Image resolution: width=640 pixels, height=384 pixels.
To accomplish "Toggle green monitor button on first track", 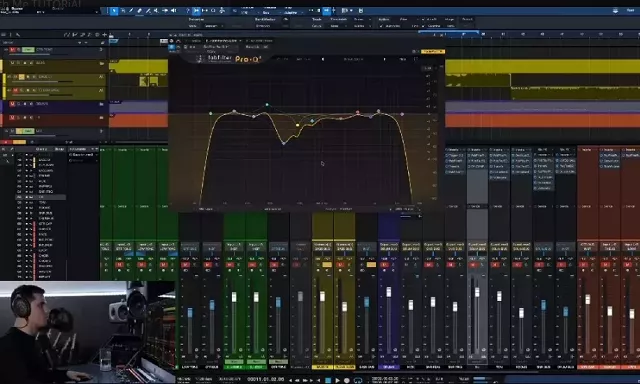I will point(28,50).
